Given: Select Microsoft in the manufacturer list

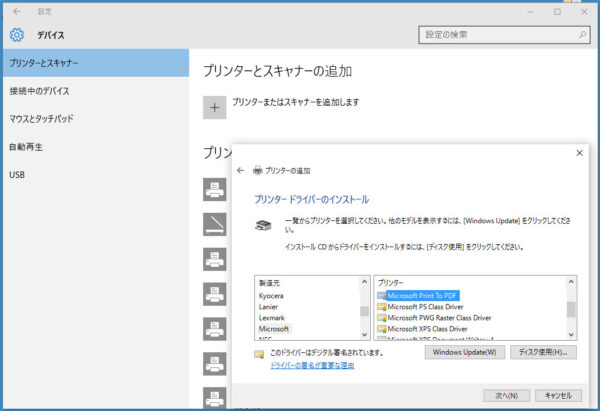Looking at the screenshot, I should (274, 329).
